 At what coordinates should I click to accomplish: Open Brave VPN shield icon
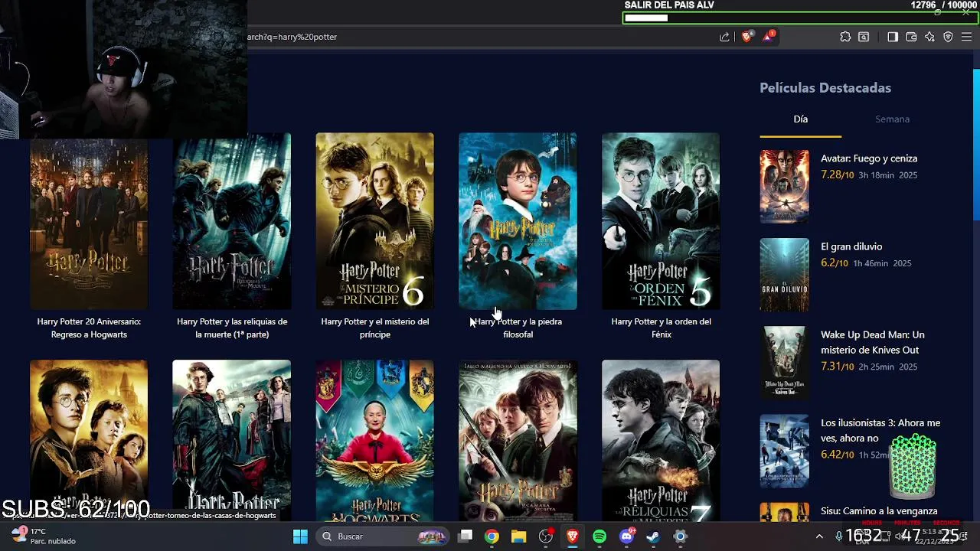pos(948,37)
